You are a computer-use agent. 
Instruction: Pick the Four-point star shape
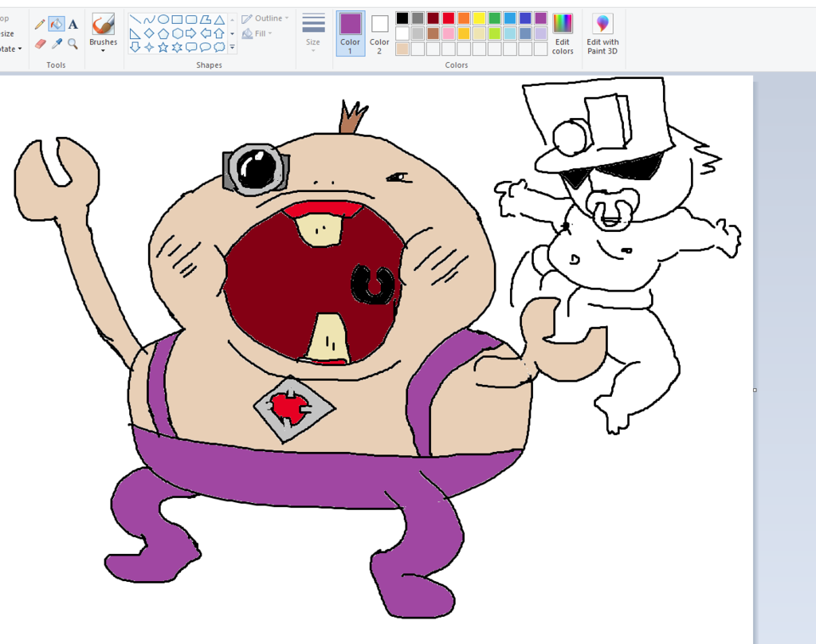(x=149, y=47)
